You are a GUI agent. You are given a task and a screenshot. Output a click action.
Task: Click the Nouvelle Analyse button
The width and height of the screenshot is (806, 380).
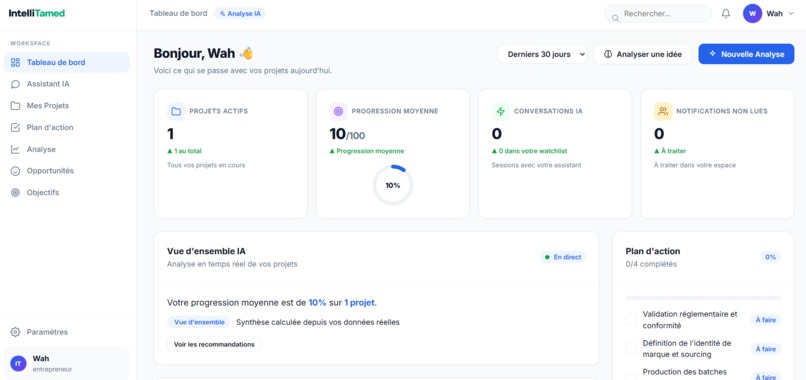746,54
